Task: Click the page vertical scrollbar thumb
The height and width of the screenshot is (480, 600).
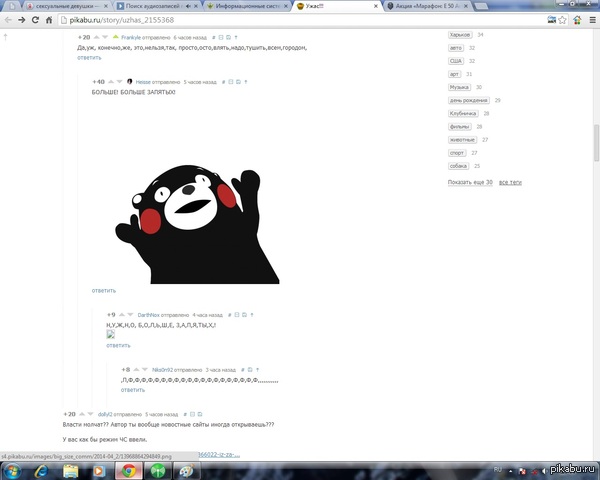Action: click(x=596, y=143)
